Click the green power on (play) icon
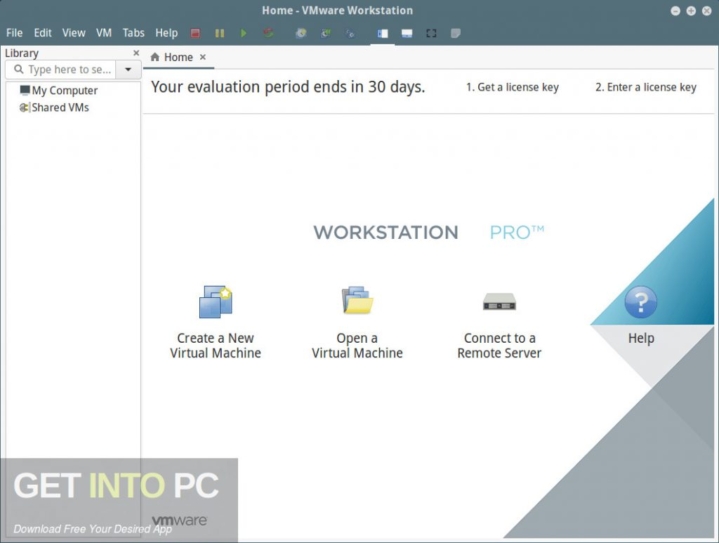The width and height of the screenshot is (719, 543). click(x=243, y=33)
